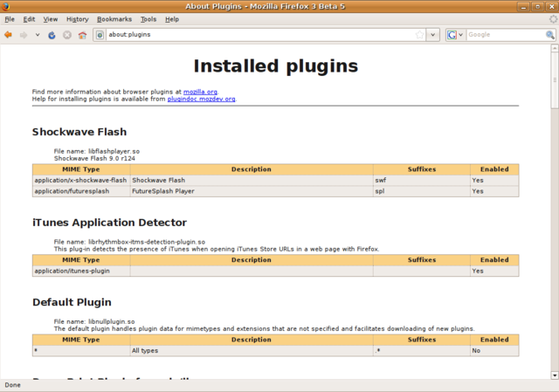559x392 pixels.
Task: Open the address bar history dropdown
Action: tap(433, 35)
